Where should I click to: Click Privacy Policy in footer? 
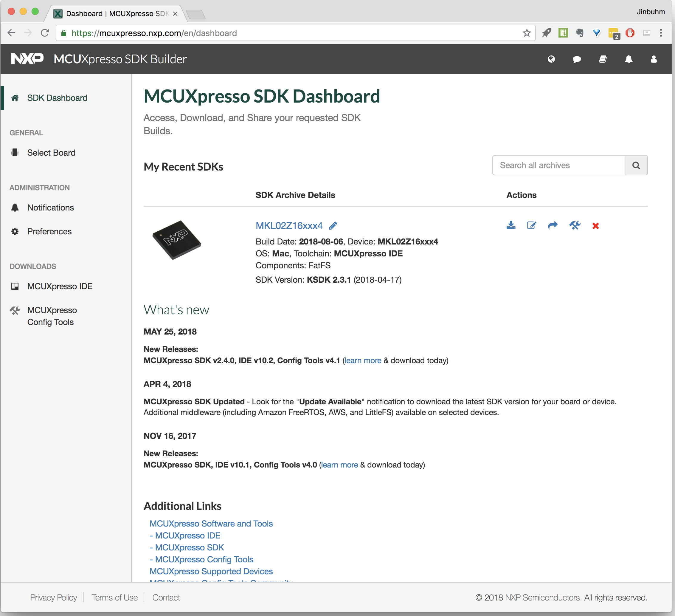pos(54,598)
